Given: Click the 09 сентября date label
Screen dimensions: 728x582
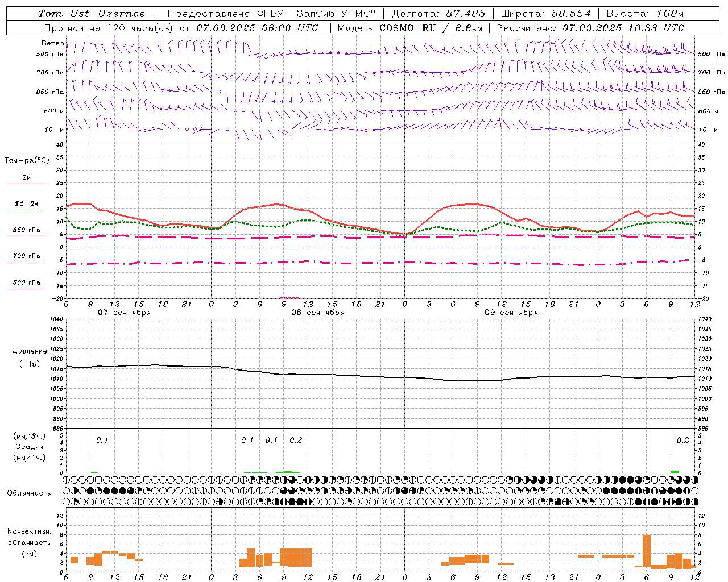Looking at the screenshot, I should (511, 313).
